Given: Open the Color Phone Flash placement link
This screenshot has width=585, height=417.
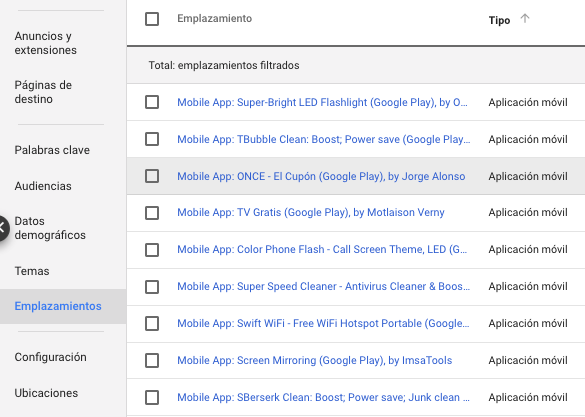Looking at the screenshot, I should pyautogui.click(x=322, y=249).
